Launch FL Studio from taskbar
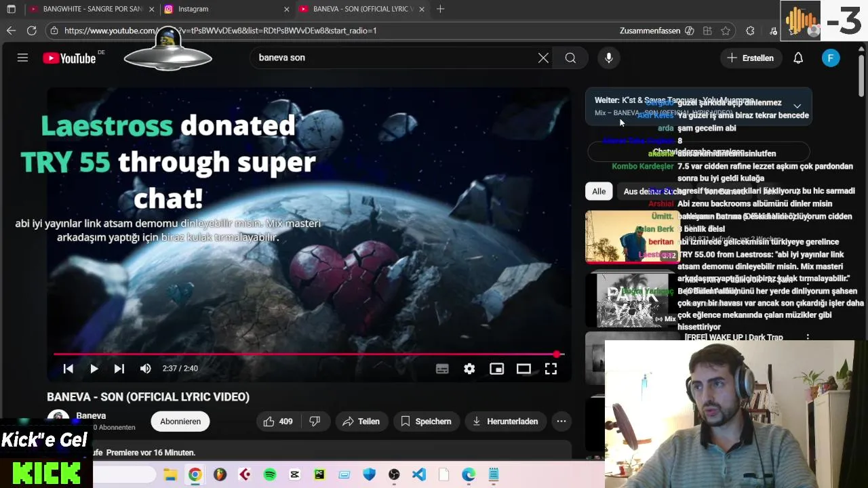This screenshot has height=488, width=868. pos(220,474)
